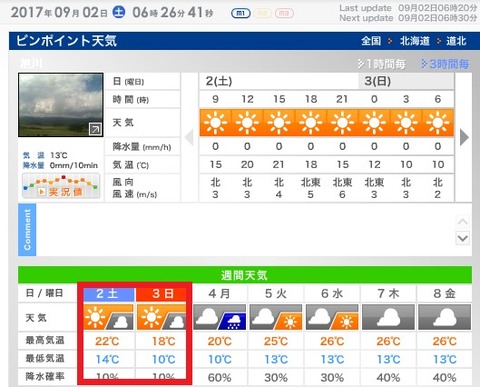The height and width of the screenshot is (387, 480).
Task: Click the ピンポイント天気 title
Action: point(67,41)
